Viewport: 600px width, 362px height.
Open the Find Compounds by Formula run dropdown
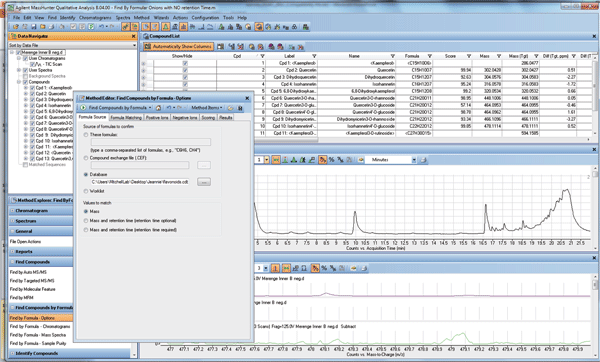pos(150,108)
